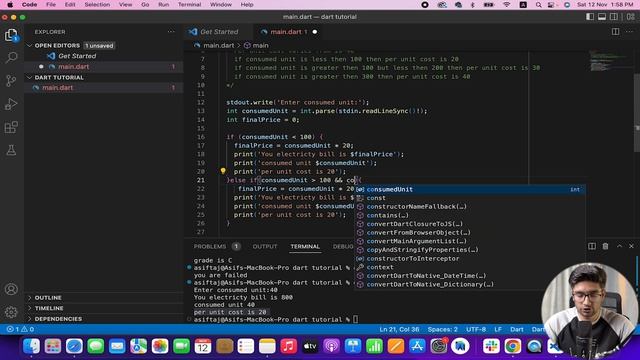Toggle primary sidebar layout icon
The height and width of the screenshot is (360, 640).
590,17
